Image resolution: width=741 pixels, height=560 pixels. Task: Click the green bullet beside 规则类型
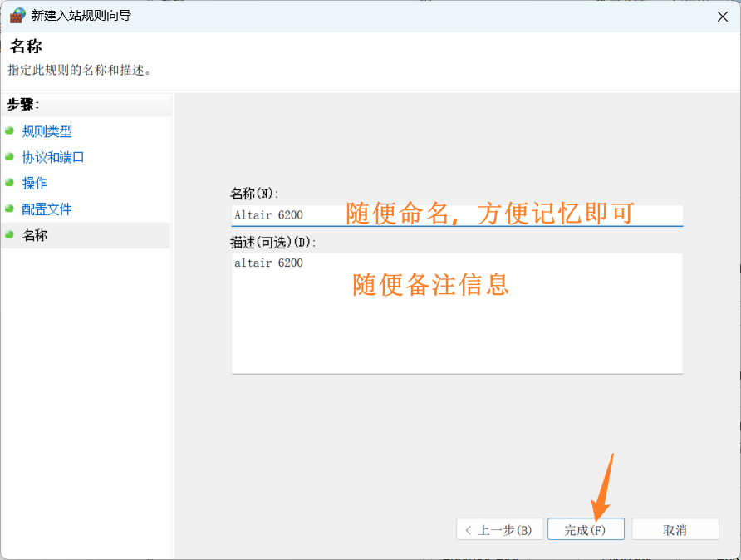[9, 130]
